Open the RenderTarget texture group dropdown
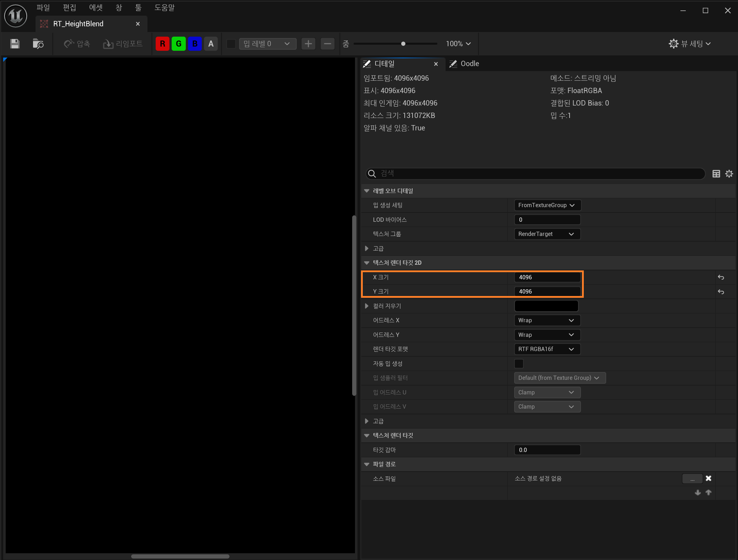 pyautogui.click(x=546, y=234)
